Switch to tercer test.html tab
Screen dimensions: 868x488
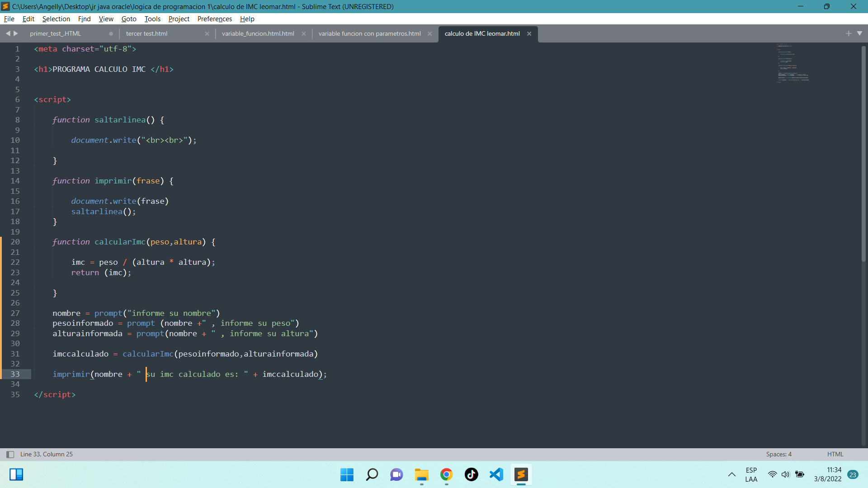(147, 33)
